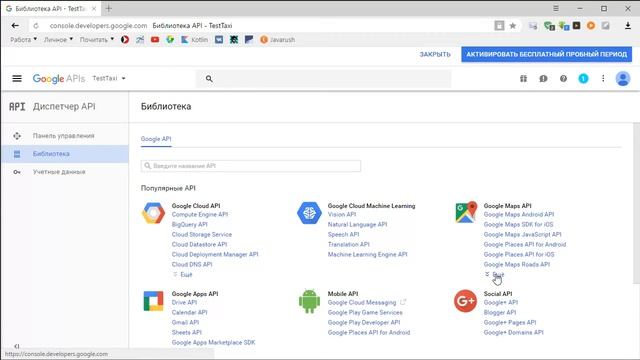Image resolution: width=640 pixels, height=360 pixels.
Task: Click the browser back arrow
Action: click(x=15, y=25)
